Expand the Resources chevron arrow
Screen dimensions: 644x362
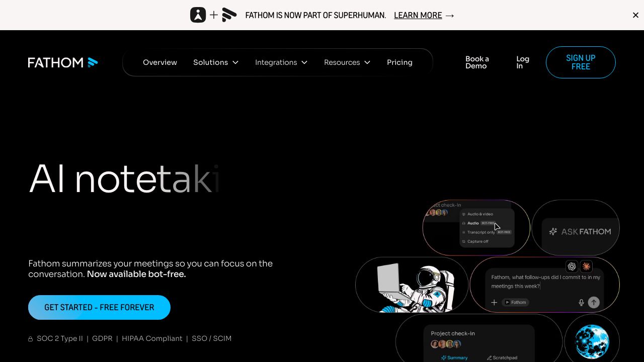click(367, 62)
